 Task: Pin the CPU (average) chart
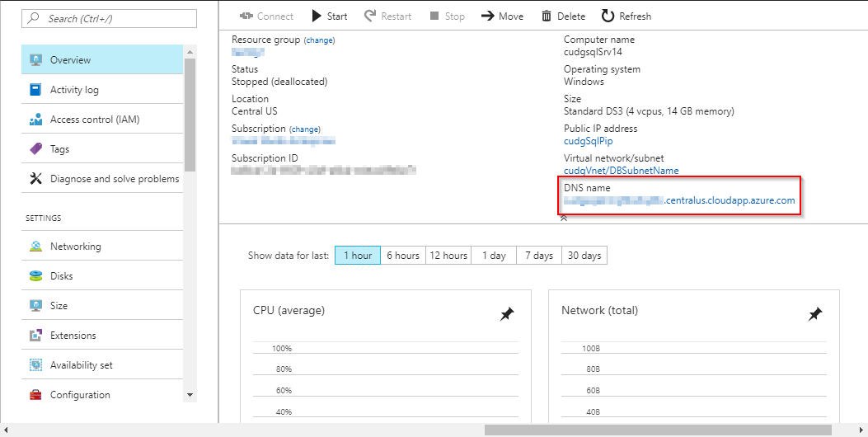click(x=506, y=315)
